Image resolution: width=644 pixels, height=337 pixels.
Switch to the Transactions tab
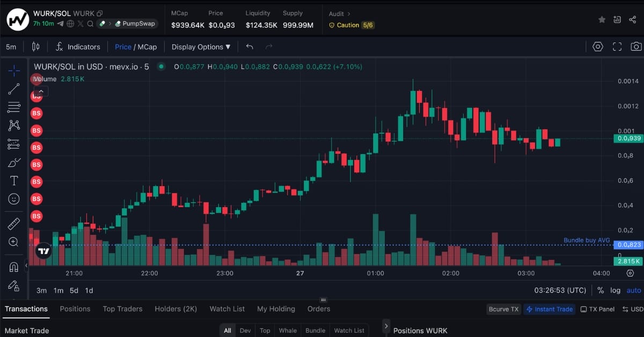(x=26, y=309)
